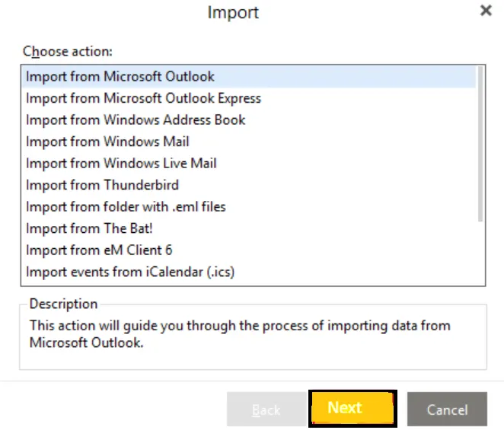Select Import from Microsoft Outlook

click(248, 77)
